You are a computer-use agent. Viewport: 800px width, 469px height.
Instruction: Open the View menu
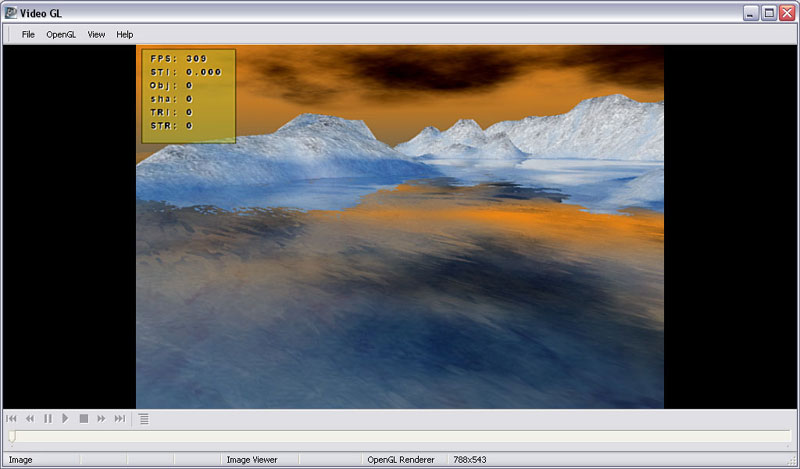(96, 34)
